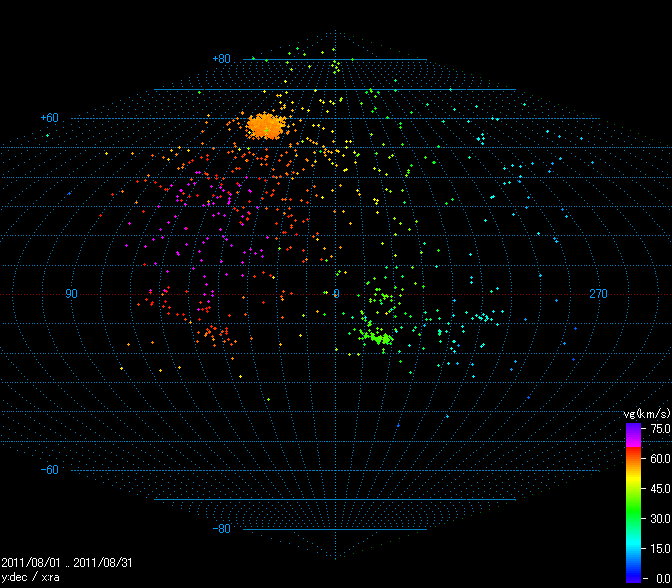Click the 15.0 legend value
The width and height of the screenshot is (672, 588).
click(x=660, y=549)
